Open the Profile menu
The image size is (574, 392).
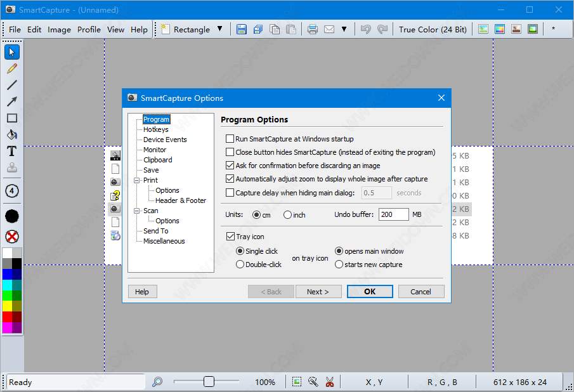(89, 29)
